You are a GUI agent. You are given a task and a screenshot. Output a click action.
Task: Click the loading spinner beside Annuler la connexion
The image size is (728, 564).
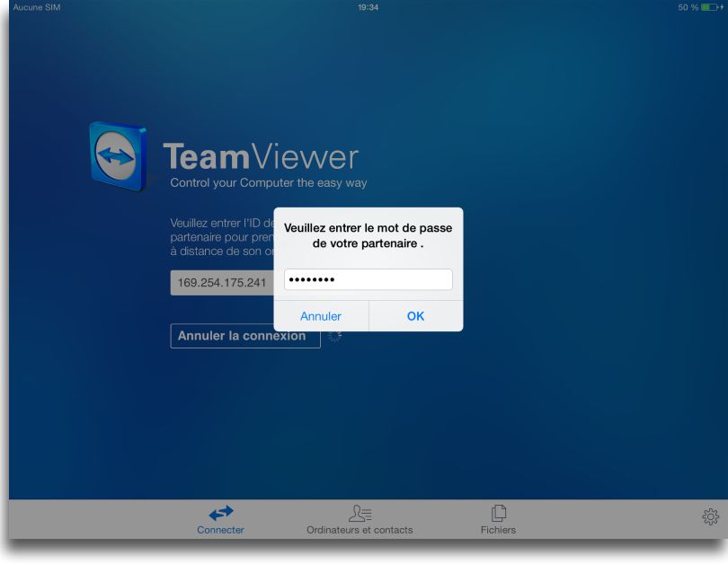click(x=334, y=336)
